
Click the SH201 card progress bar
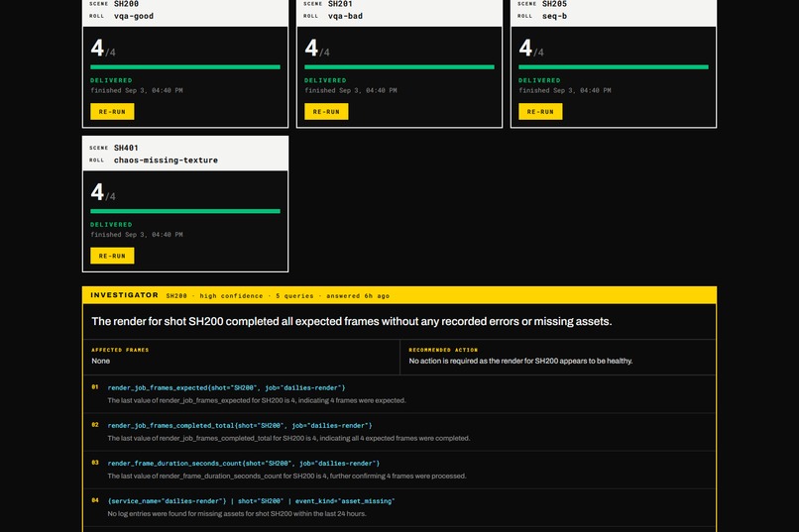coord(399,66)
